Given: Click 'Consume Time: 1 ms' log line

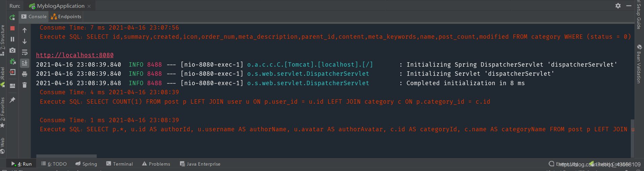Looking at the screenshot, I should point(109,120).
